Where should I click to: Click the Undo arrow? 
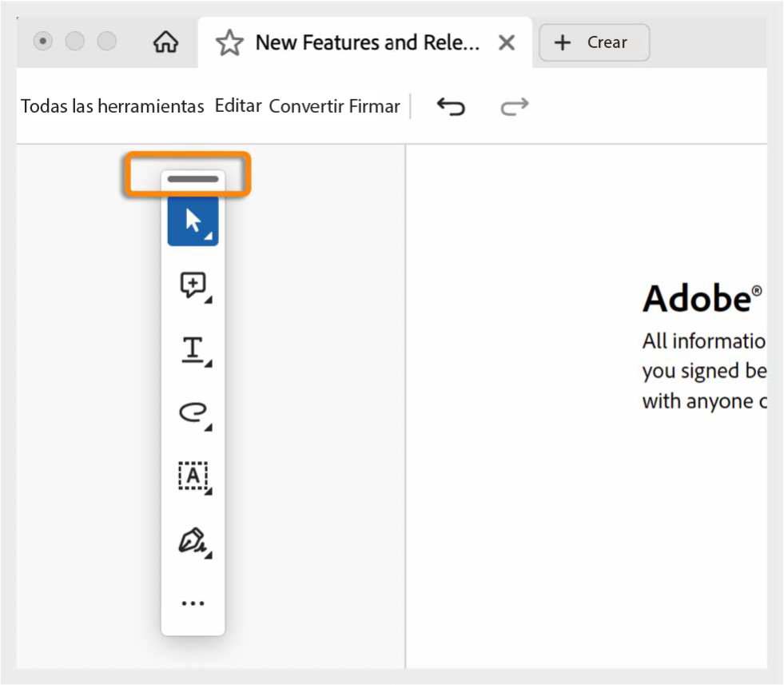pos(451,106)
